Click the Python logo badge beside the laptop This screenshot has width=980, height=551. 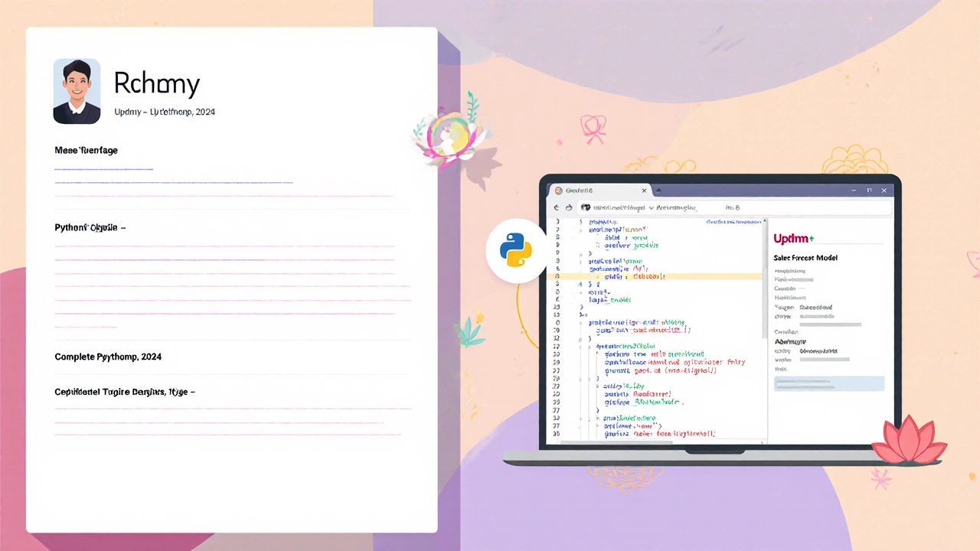click(x=515, y=250)
